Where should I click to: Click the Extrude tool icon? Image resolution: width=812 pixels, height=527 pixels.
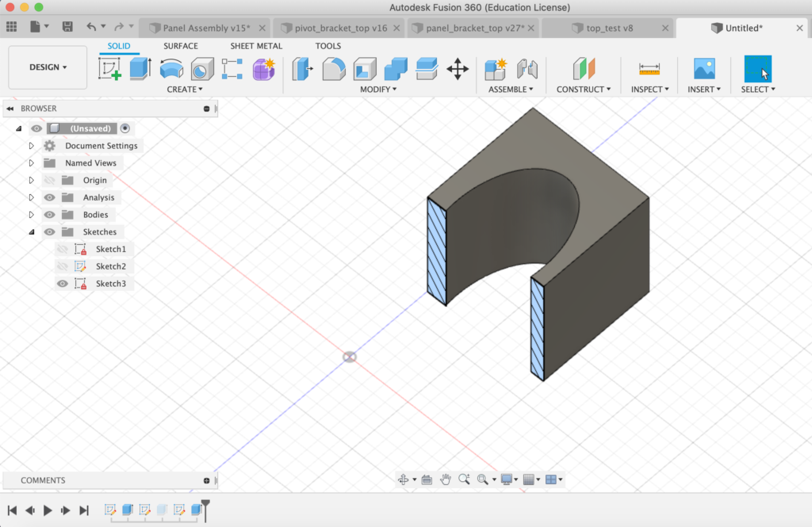(140, 69)
